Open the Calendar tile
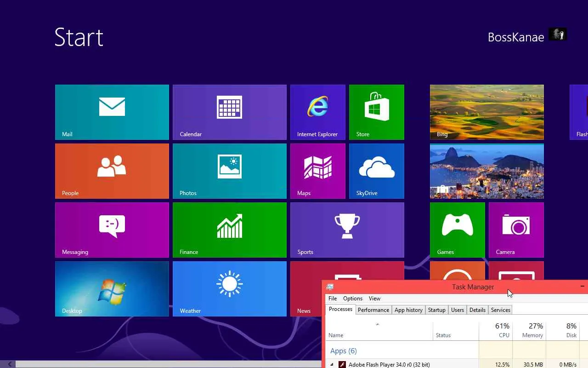This screenshot has height=368, width=588. (230, 112)
